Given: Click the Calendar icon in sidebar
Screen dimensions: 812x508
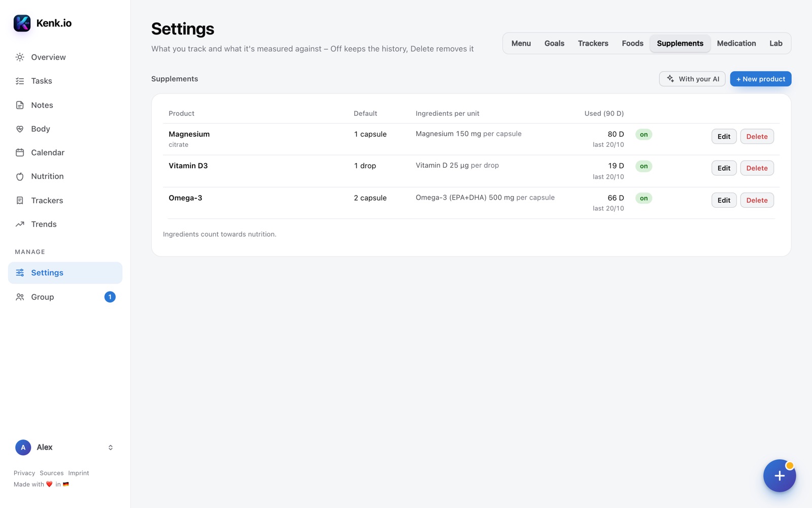Looking at the screenshot, I should coord(20,152).
